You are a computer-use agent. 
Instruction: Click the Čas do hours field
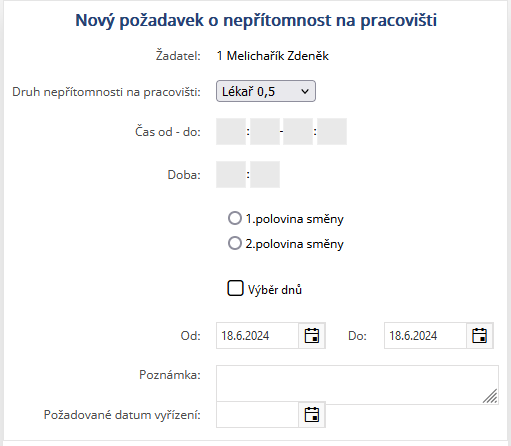[x=298, y=131]
